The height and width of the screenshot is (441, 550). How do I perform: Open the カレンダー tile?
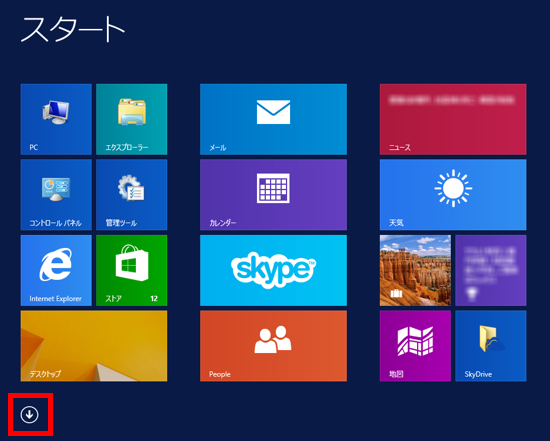273,195
